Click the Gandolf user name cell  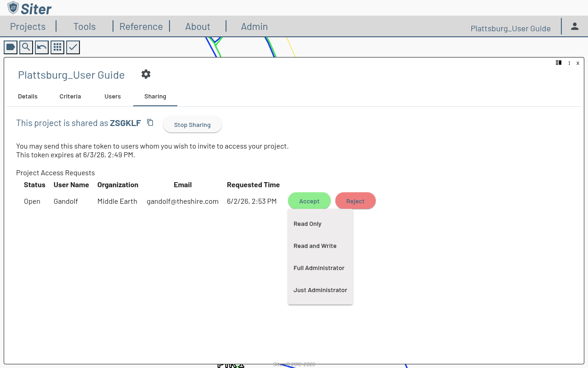click(66, 201)
